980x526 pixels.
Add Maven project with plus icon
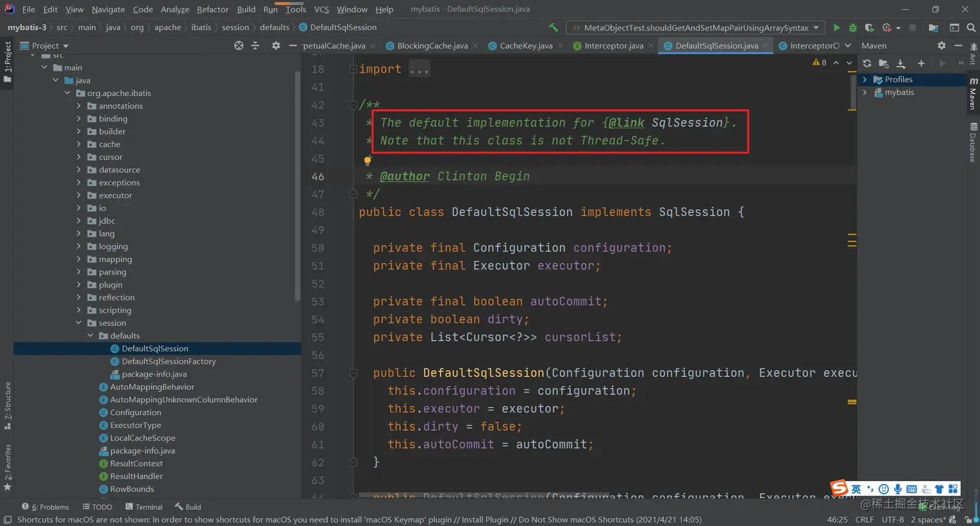(x=921, y=63)
